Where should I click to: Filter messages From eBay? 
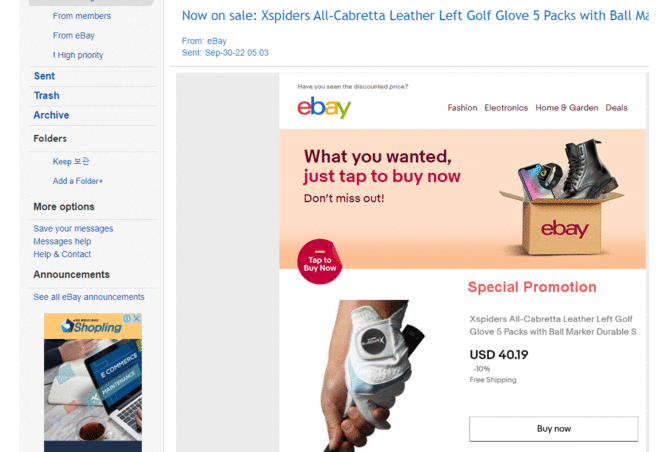click(x=74, y=36)
